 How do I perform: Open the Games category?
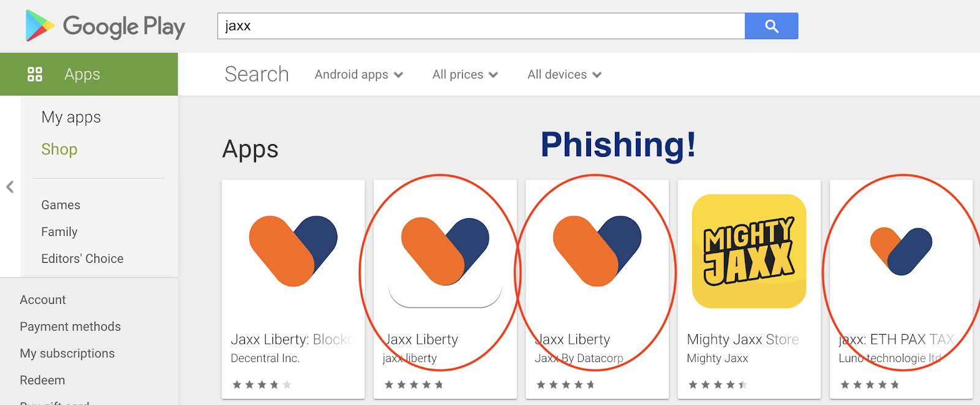61,205
